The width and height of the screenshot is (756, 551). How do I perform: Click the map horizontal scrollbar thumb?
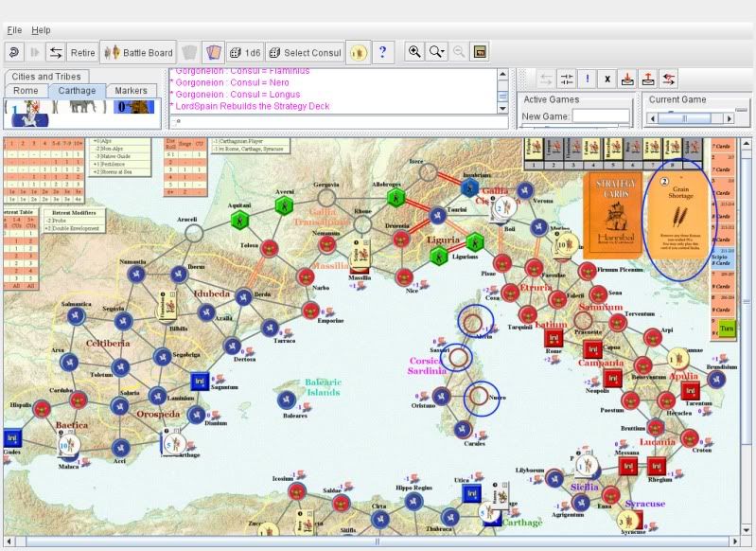click(378, 542)
